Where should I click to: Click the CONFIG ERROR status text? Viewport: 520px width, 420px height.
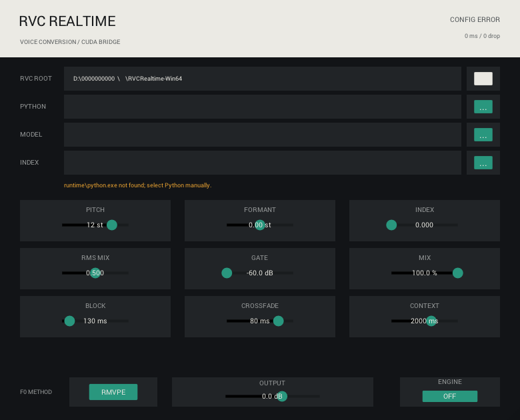(475, 19)
